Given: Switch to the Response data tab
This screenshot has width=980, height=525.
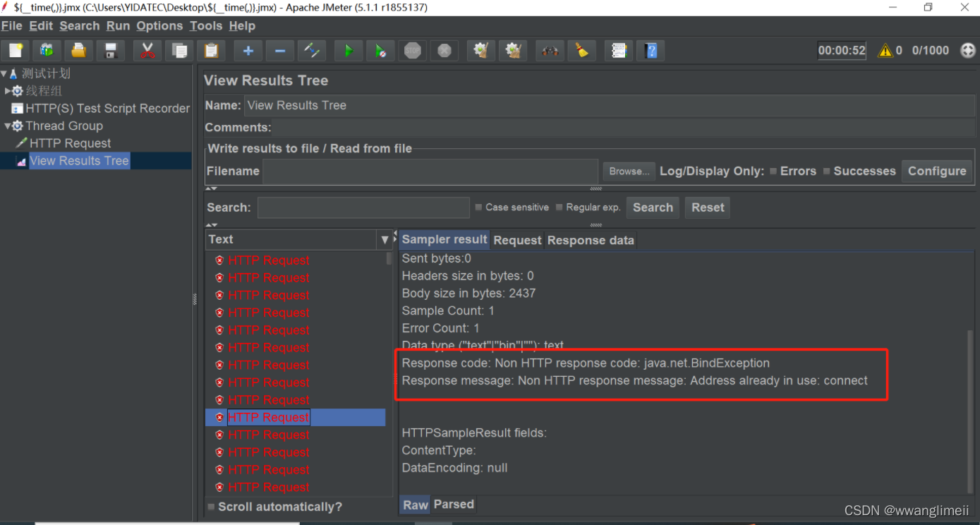Looking at the screenshot, I should 591,240.
